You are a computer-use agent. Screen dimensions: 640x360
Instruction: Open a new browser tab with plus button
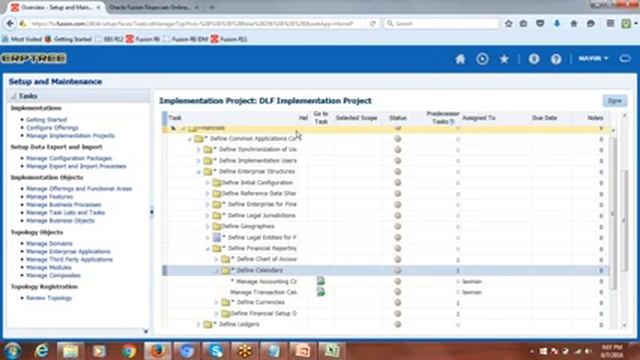click(x=212, y=7)
